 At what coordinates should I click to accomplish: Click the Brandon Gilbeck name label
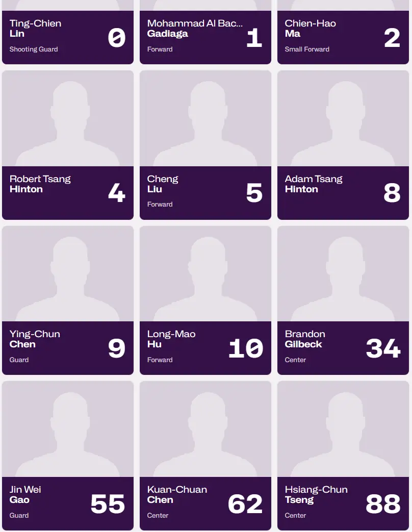(305, 339)
